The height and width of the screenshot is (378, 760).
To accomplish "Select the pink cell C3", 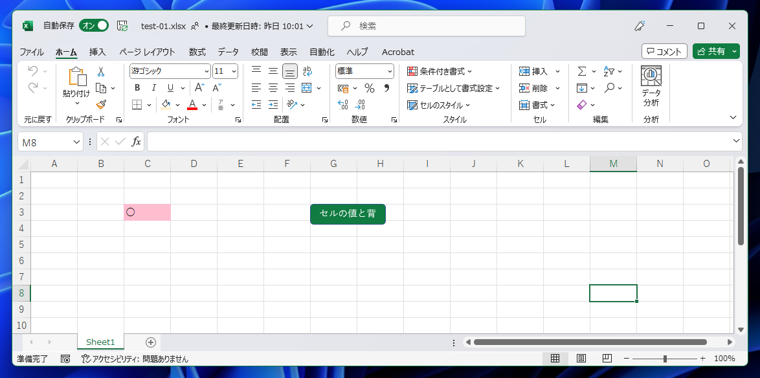I will pos(147,212).
